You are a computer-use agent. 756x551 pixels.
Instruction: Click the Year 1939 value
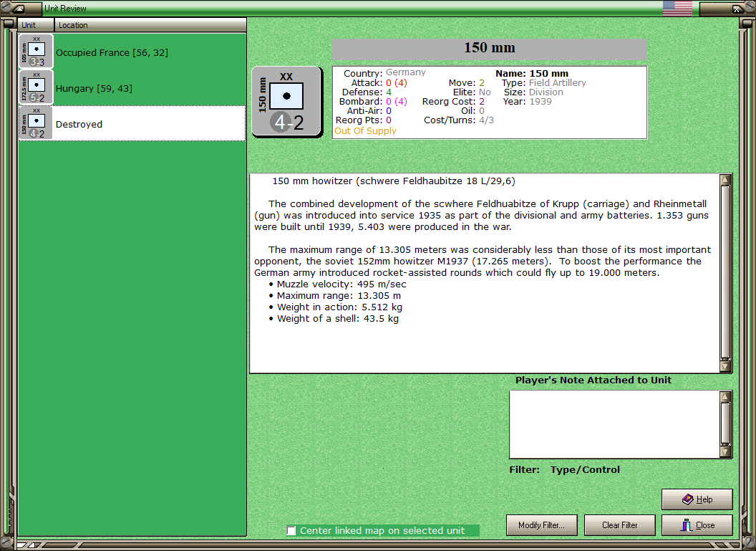click(x=541, y=101)
